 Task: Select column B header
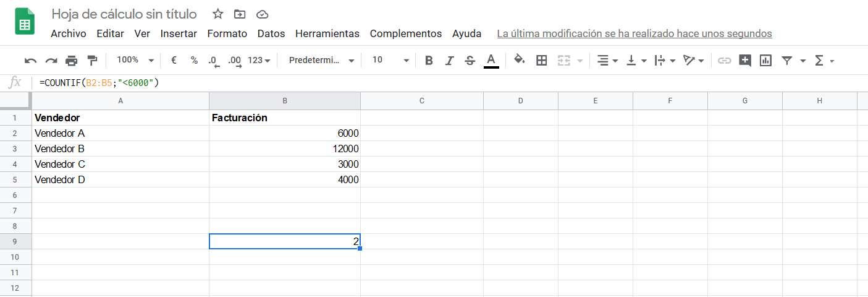[x=285, y=101]
